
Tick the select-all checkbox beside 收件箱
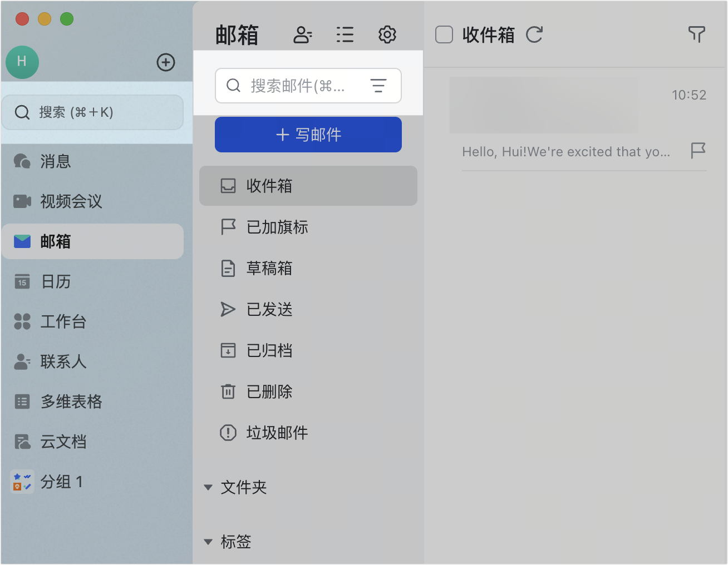point(444,34)
